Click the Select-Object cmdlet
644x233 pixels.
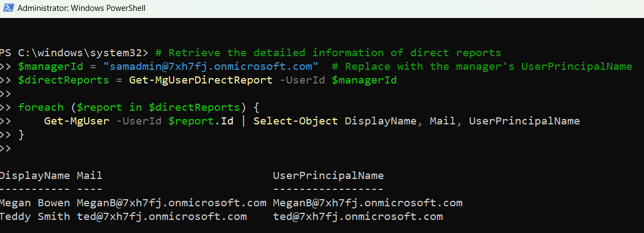pos(295,121)
